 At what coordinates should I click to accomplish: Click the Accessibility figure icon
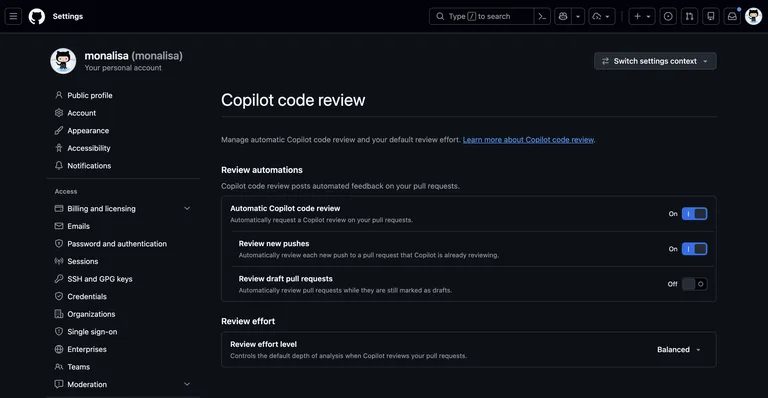[59, 148]
